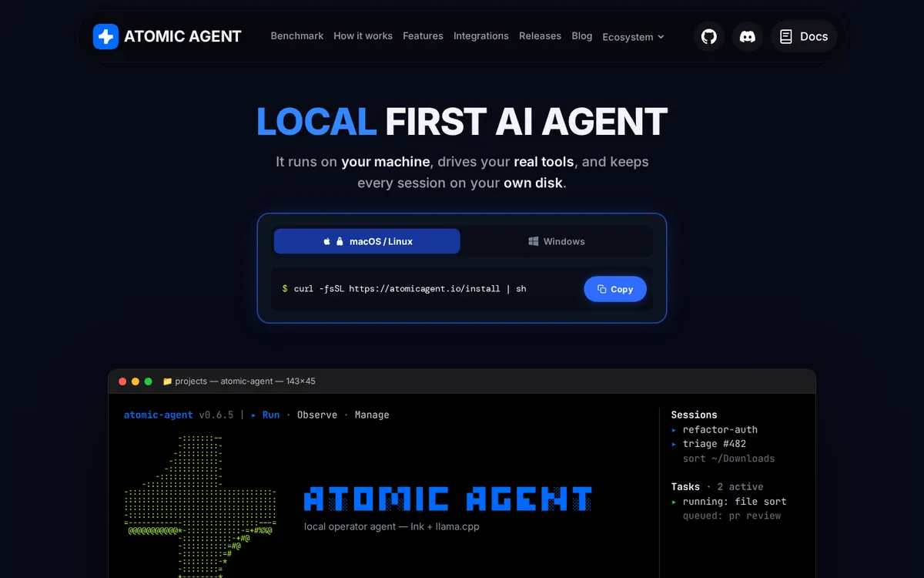Copy the curl install command
924x578 pixels.
click(x=615, y=289)
